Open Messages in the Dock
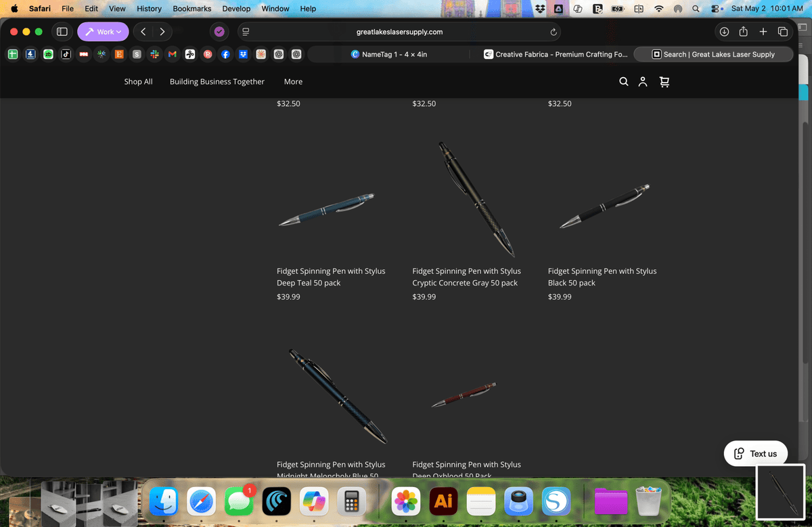Viewport: 812px width, 527px height. 239,502
